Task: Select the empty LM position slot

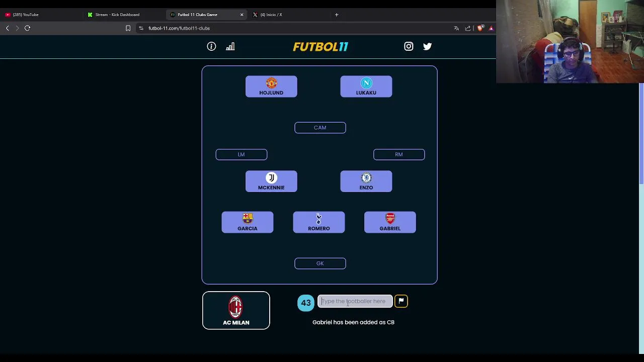Action: (242, 154)
